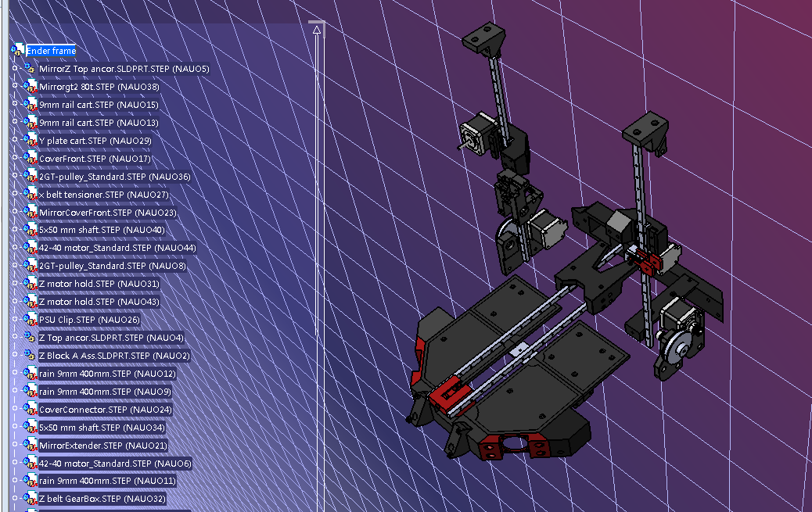Screen dimensions: 812x512
Task: Select the label 5x50 mm shaft.STEP (NAUO34)
Action: pyautogui.click(x=102, y=428)
